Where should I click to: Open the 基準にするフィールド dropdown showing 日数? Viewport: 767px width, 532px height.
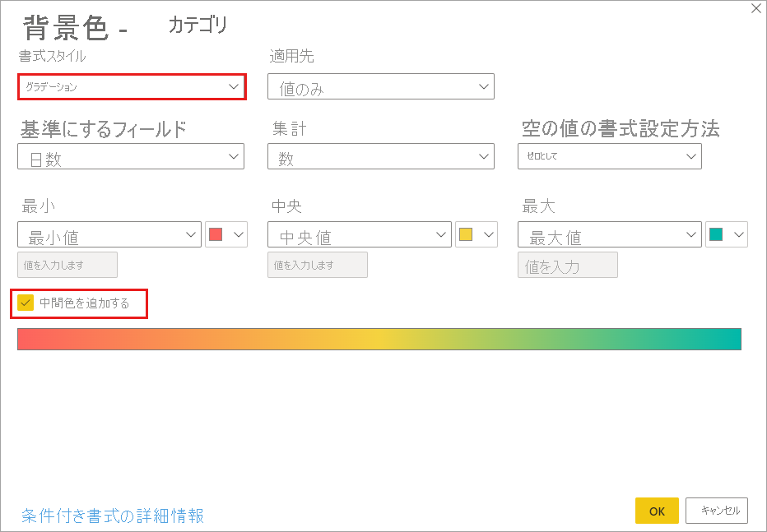click(x=131, y=156)
